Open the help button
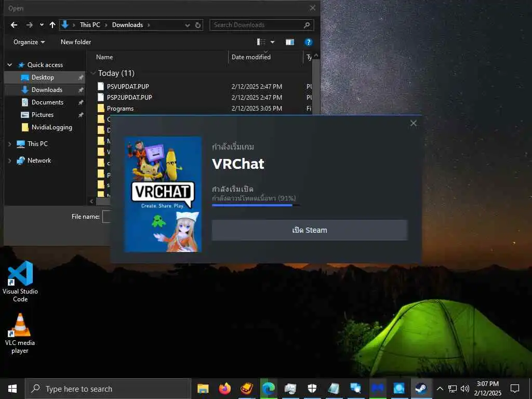Image resolution: width=532 pixels, height=399 pixels. 308,42
